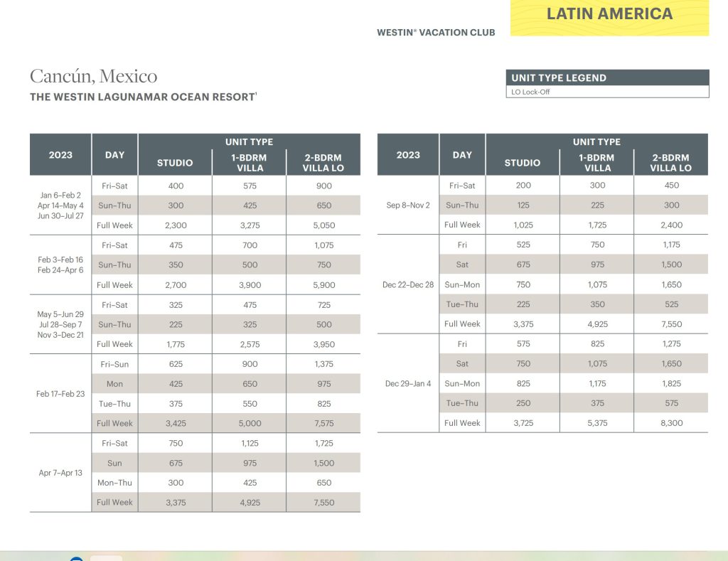Image resolution: width=728 pixels, height=561 pixels.
Task: Click the 5,900 villa full week value
Action: click(x=323, y=285)
